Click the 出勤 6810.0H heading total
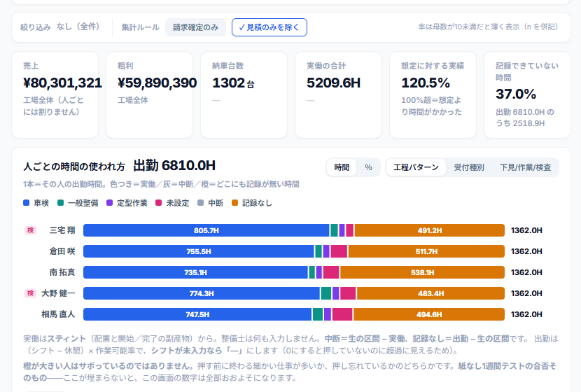Viewport: 581px width, 392px height. (x=174, y=166)
